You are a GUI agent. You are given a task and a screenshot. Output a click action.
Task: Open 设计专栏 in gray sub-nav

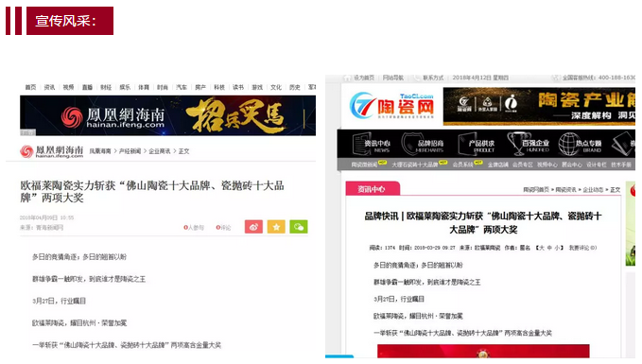click(x=597, y=165)
